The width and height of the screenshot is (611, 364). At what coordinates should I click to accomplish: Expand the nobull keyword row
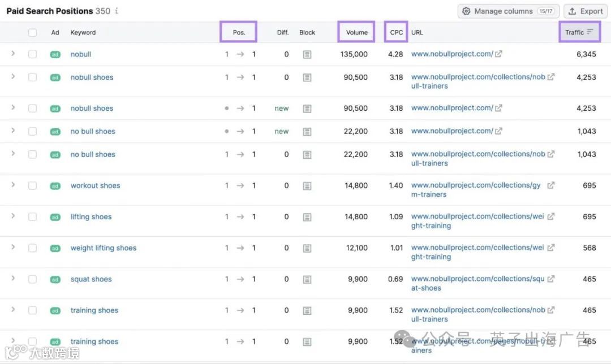coord(13,53)
